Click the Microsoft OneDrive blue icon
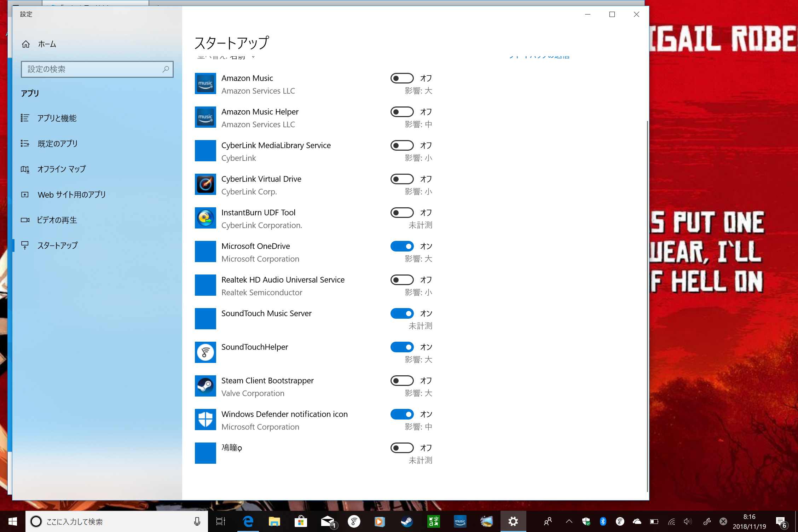 pos(205,251)
